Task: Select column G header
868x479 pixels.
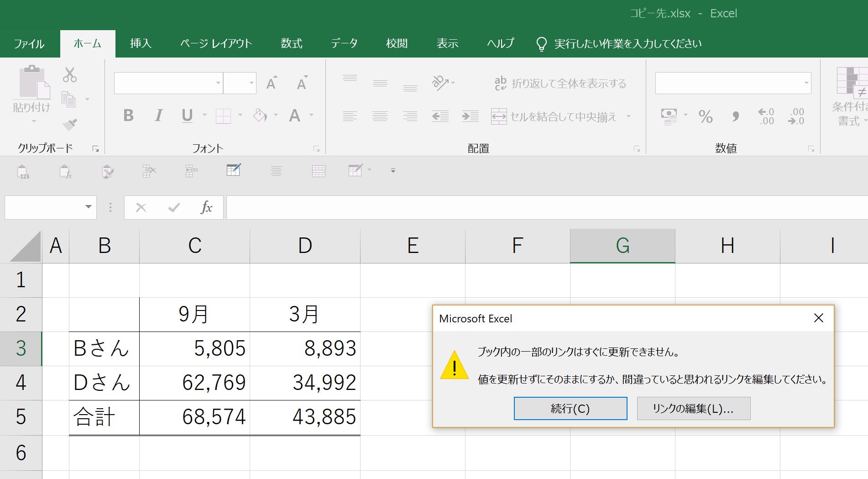Action: (622, 246)
